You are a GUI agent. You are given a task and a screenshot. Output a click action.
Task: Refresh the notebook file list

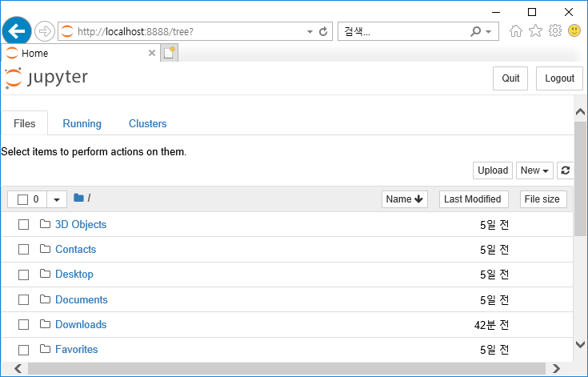pos(566,170)
